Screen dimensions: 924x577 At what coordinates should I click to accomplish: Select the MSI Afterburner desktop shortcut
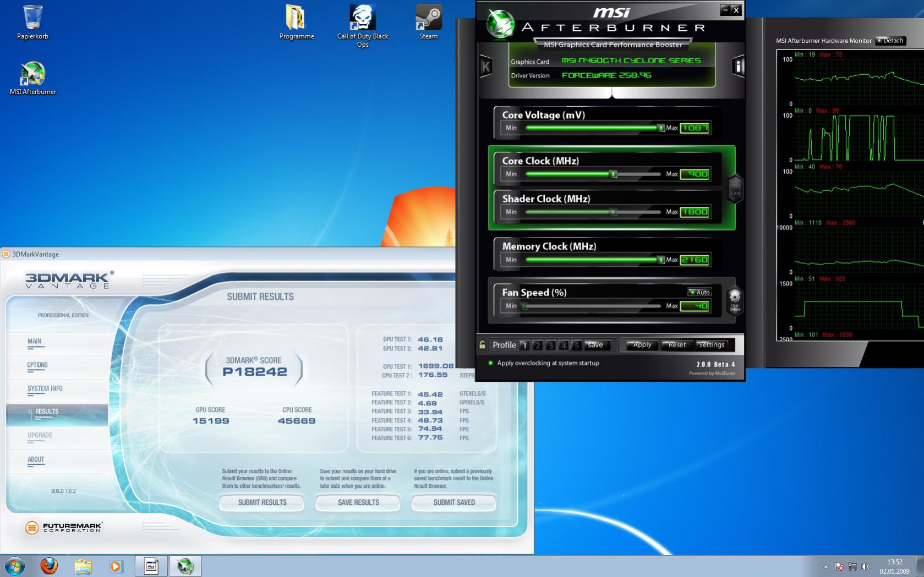(x=33, y=78)
